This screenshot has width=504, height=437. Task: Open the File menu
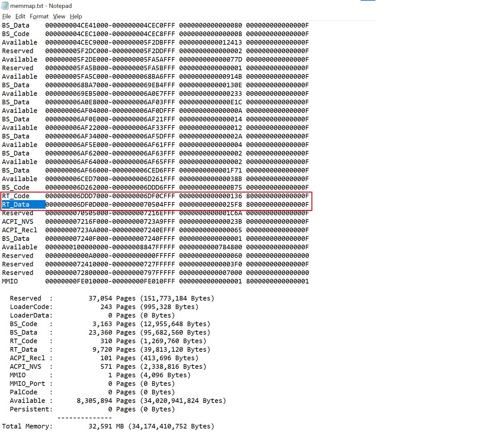coord(6,16)
